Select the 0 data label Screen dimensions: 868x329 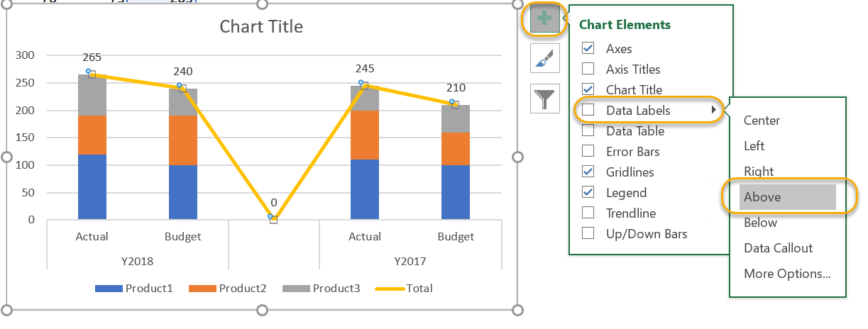point(274,203)
